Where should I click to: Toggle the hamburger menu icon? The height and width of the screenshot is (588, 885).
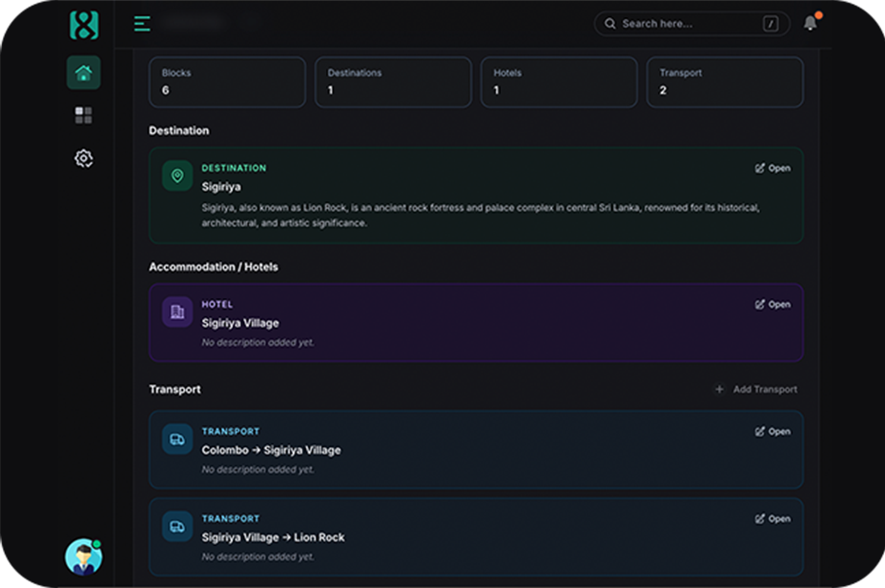click(x=142, y=24)
